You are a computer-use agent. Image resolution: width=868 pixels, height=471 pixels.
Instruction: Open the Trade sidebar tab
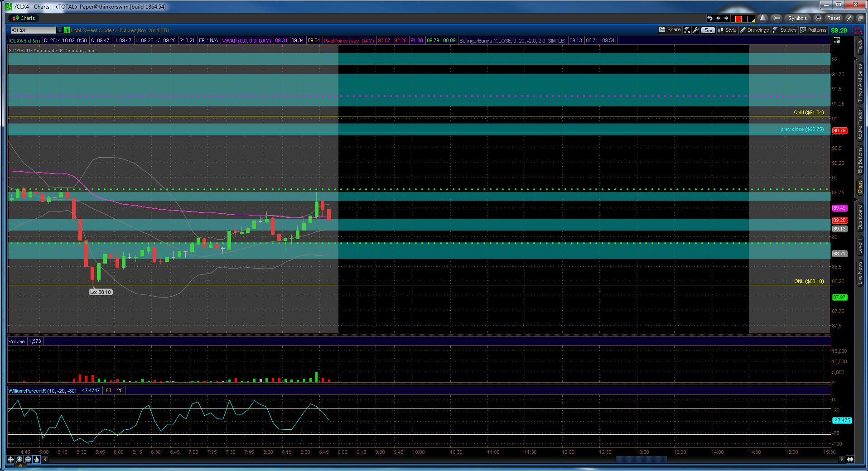pyautogui.click(x=859, y=46)
